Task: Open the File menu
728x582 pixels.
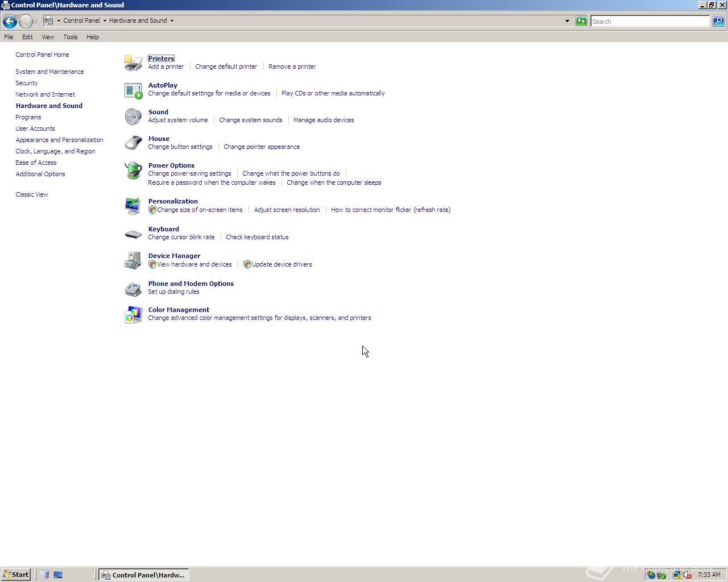Action: pos(9,37)
